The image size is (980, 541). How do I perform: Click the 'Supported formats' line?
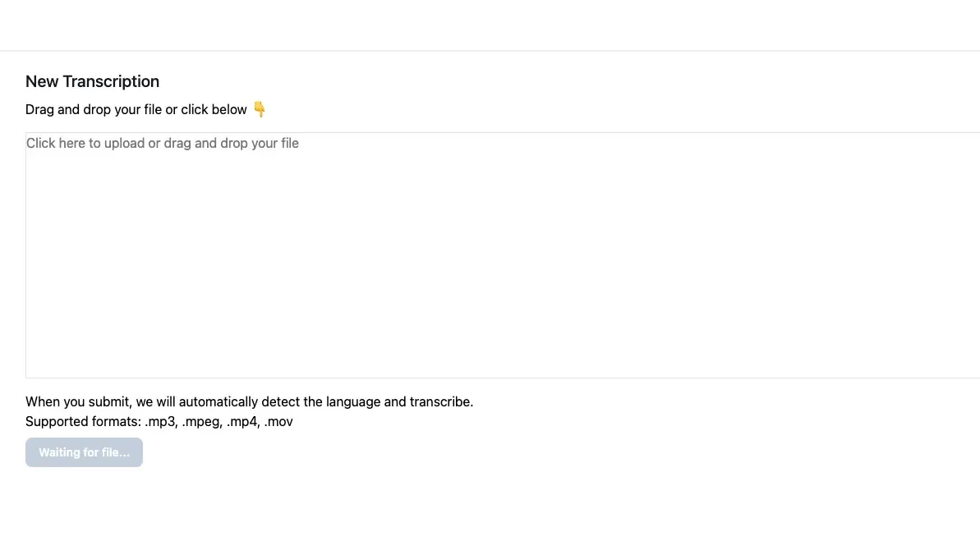click(159, 422)
